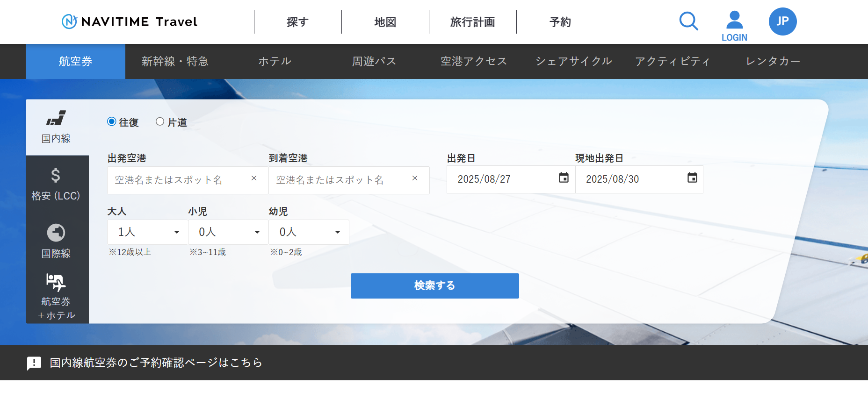
Task: Select the 片道 one-way radio button
Action: (160, 121)
